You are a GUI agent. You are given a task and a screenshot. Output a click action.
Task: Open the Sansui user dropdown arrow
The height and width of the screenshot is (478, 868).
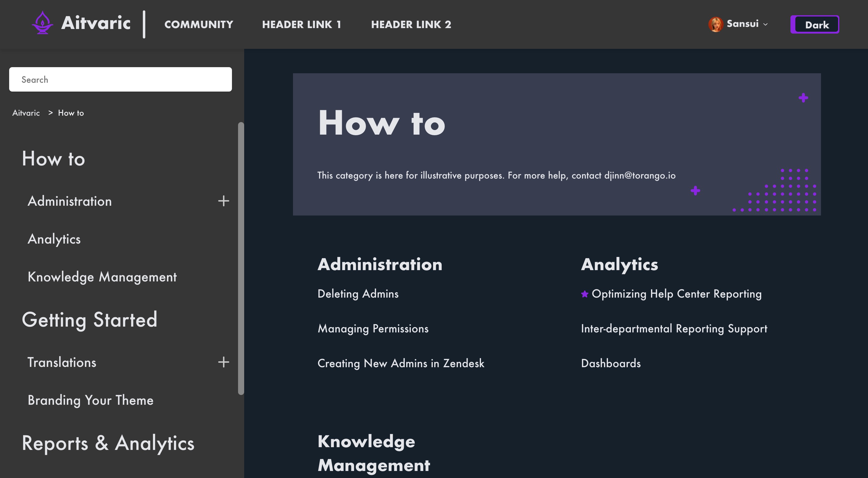(x=765, y=25)
